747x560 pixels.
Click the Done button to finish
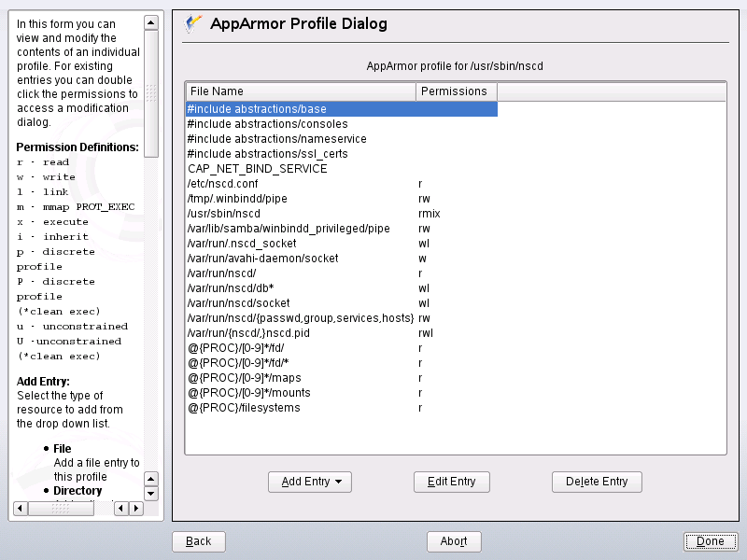[x=711, y=541]
